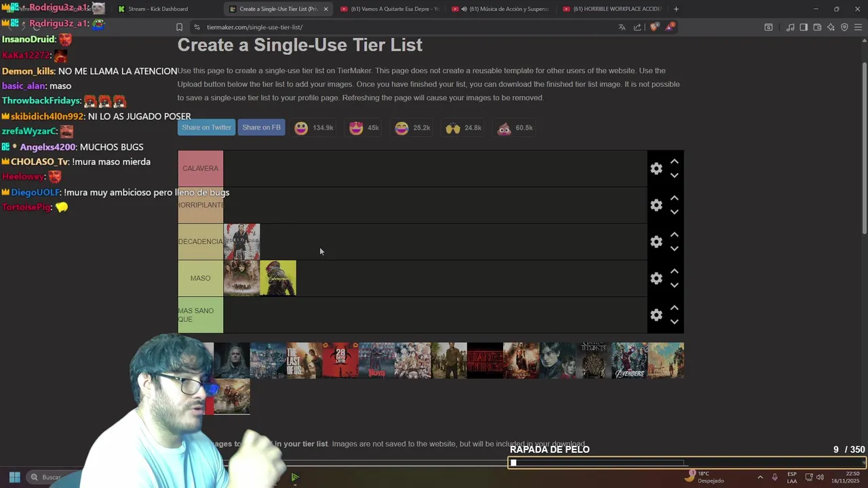Viewport: 868px width, 488px height.
Task: Pick the Stranger Things thumbnail
Action: pyautogui.click(x=485, y=361)
